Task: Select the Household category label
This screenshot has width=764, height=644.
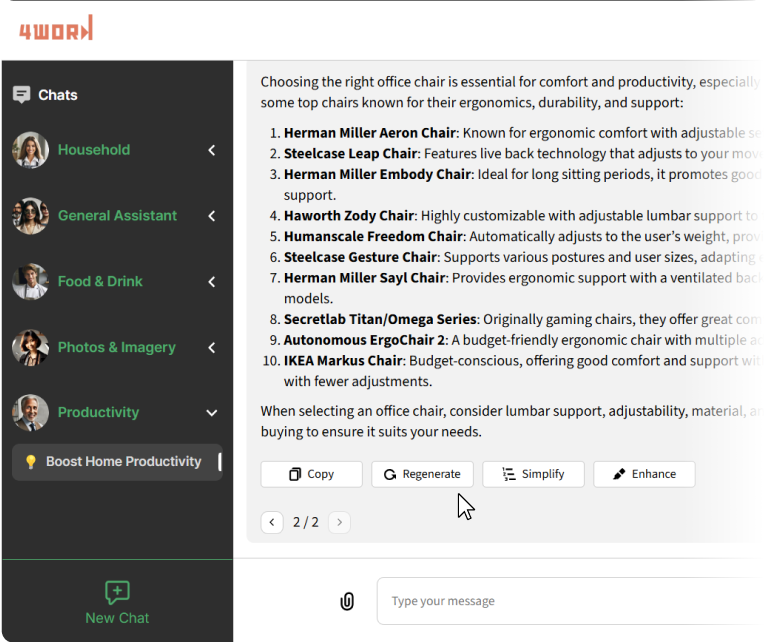Action: 94,150
